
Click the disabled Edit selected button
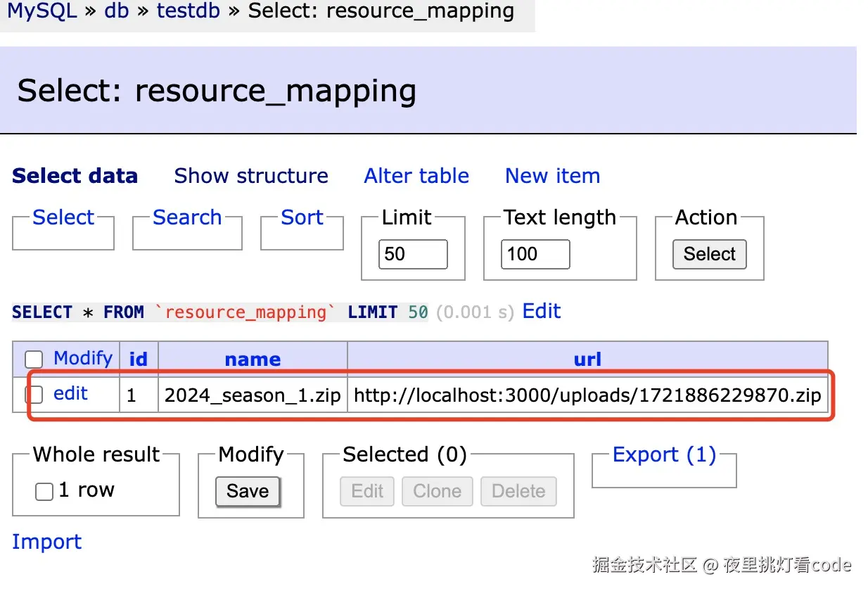(x=367, y=491)
